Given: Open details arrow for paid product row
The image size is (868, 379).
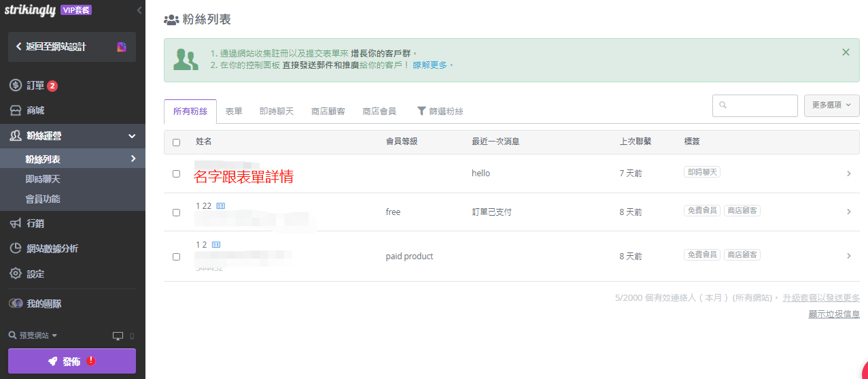Looking at the screenshot, I should [x=848, y=256].
